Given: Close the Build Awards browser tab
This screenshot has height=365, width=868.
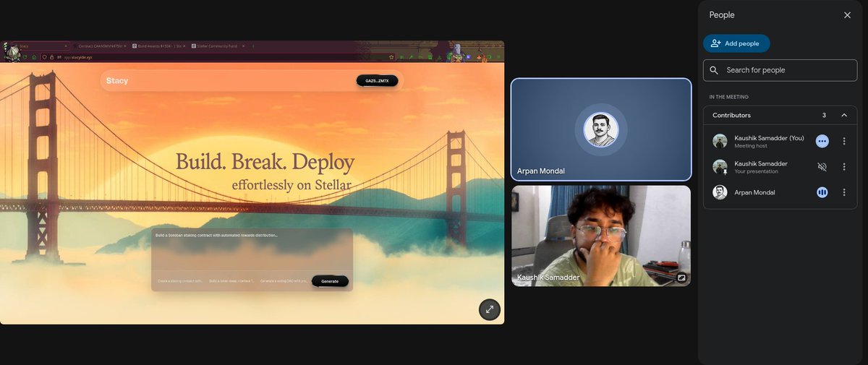Looking at the screenshot, I should pyautogui.click(x=184, y=46).
